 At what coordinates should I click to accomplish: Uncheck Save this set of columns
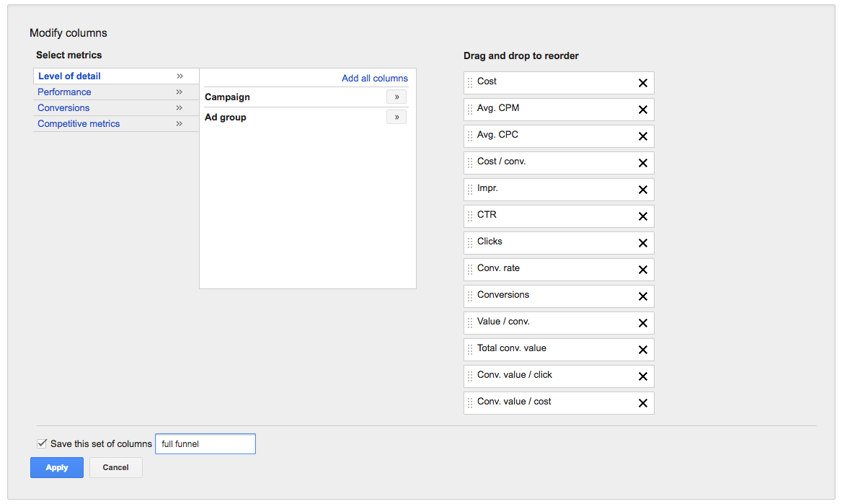tap(42, 443)
